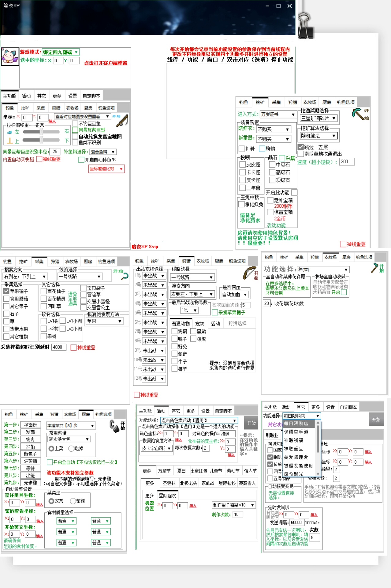The image size is (391, 588).
Task: Click 采集狩猎超时识别延时 field showing 4000
Action: [59, 347]
